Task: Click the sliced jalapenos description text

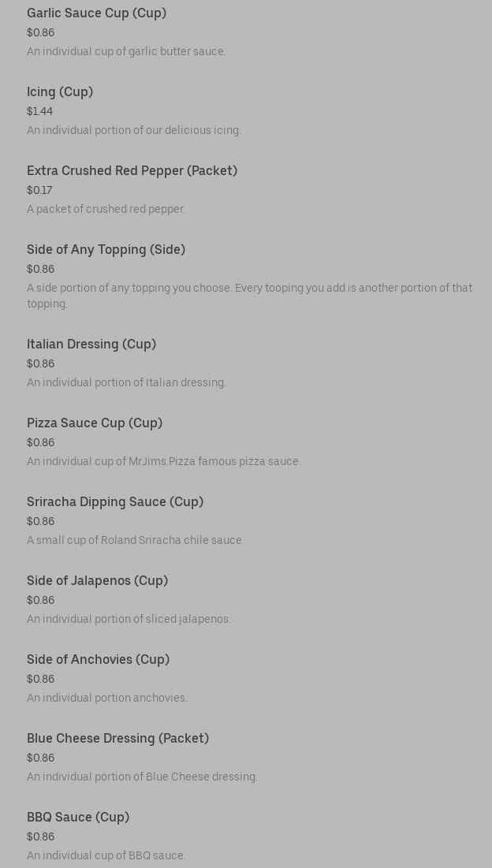Action: point(129,620)
